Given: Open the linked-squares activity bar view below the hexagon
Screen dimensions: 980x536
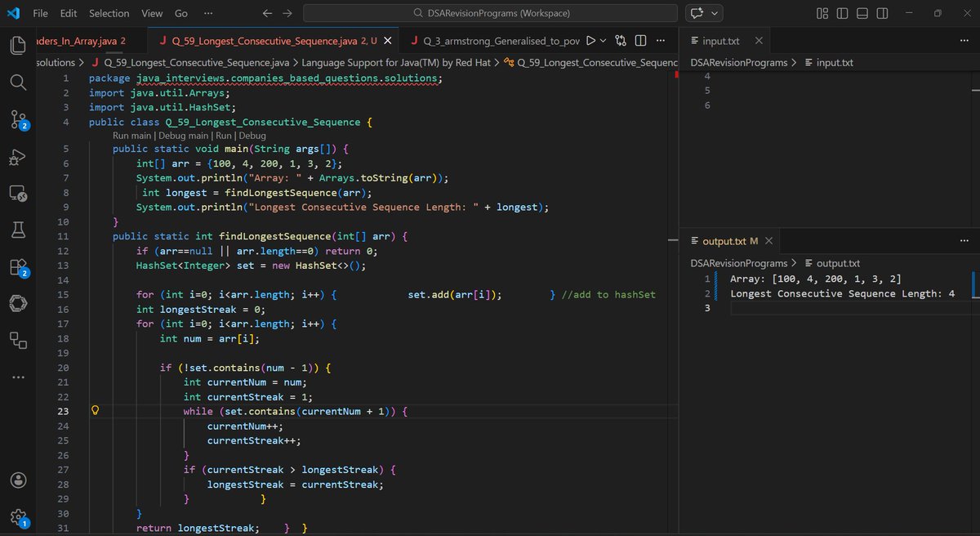Looking at the screenshot, I should pyautogui.click(x=18, y=340).
